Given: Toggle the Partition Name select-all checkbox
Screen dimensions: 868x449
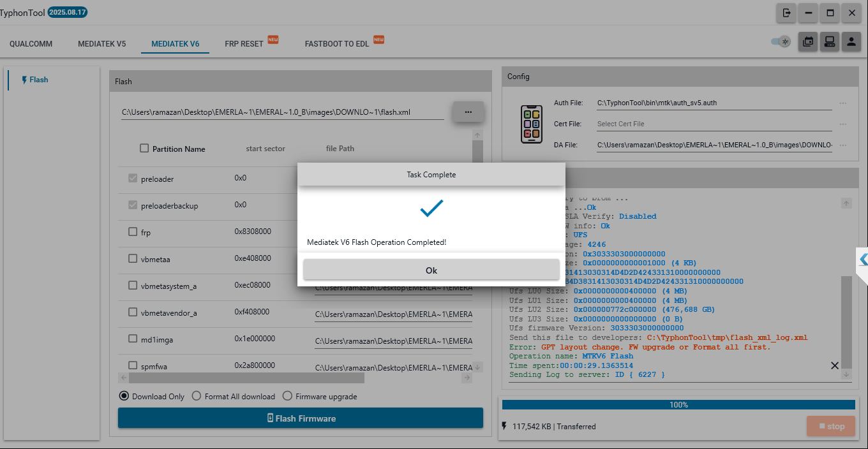Looking at the screenshot, I should click(144, 148).
